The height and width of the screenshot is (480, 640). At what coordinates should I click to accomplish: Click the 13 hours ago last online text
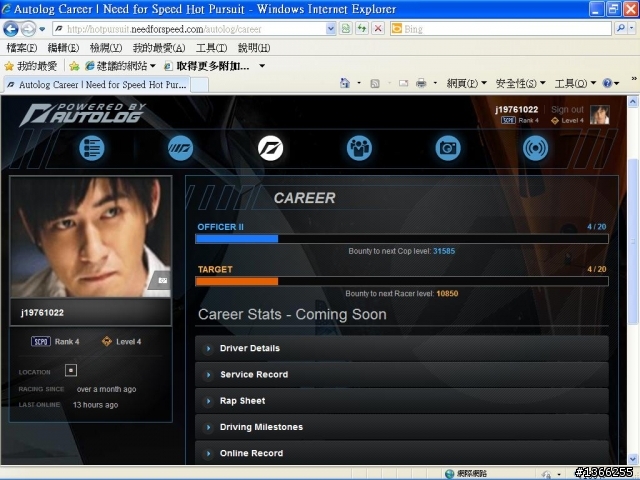click(95, 405)
